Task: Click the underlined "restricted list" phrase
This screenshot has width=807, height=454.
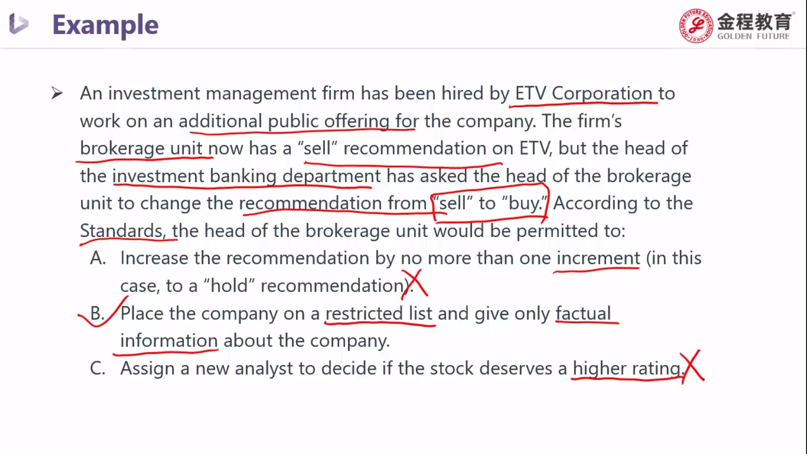Action: pos(379,313)
